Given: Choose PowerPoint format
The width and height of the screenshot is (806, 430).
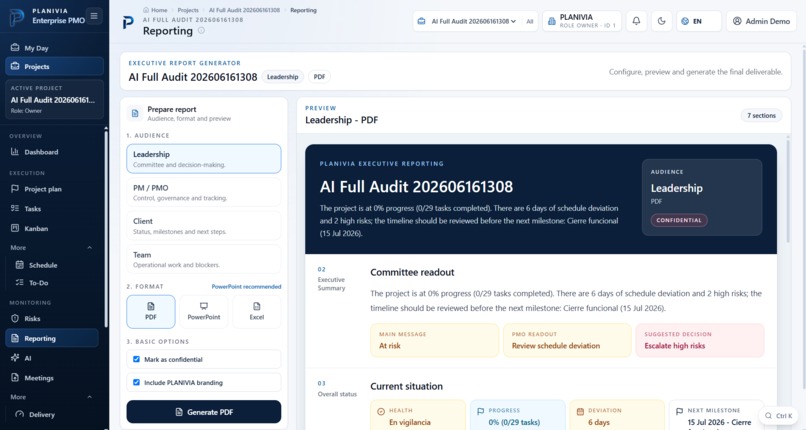Looking at the screenshot, I should coord(204,311).
